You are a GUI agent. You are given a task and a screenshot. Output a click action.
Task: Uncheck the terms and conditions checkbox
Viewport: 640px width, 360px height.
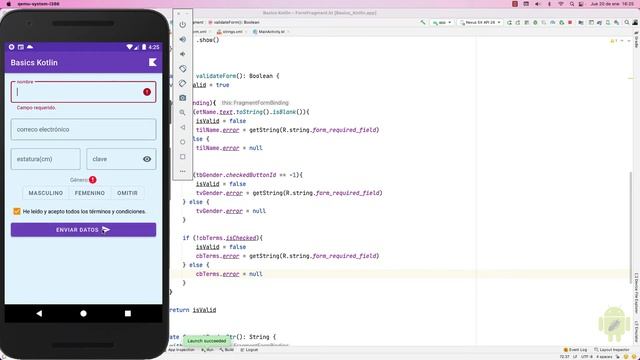tap(17, 211)
